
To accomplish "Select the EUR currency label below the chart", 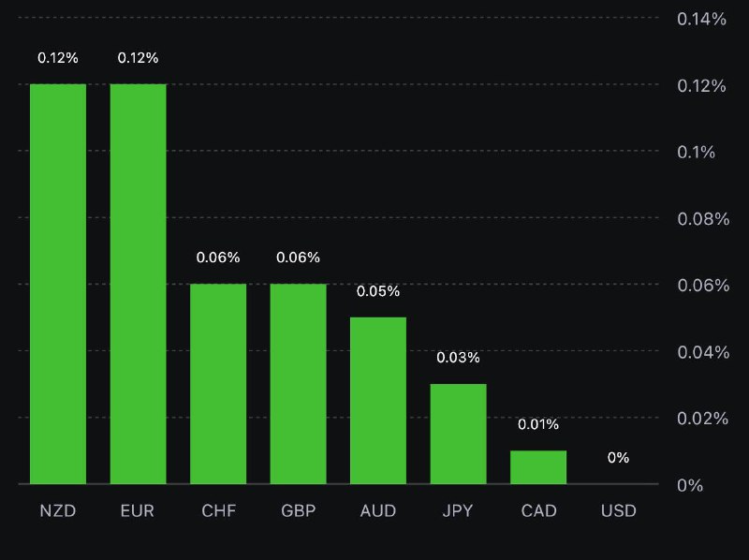I will (138, 511).
